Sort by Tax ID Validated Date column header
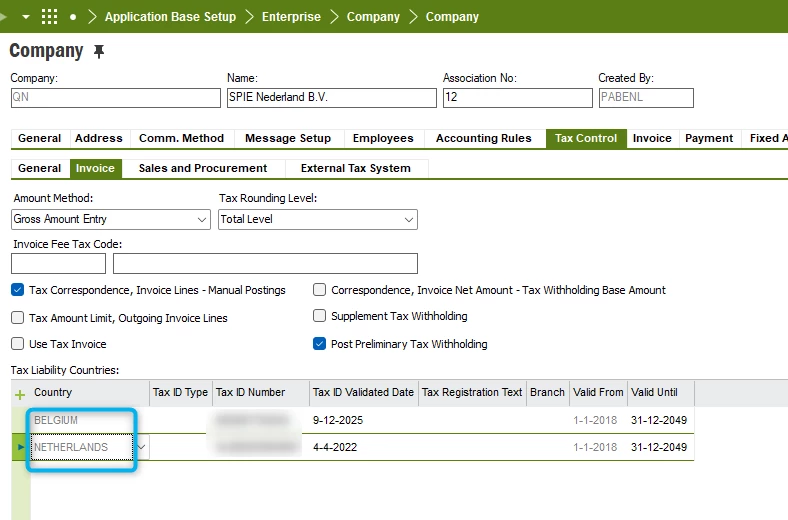The image size is (788, 520). coord(363,392)
